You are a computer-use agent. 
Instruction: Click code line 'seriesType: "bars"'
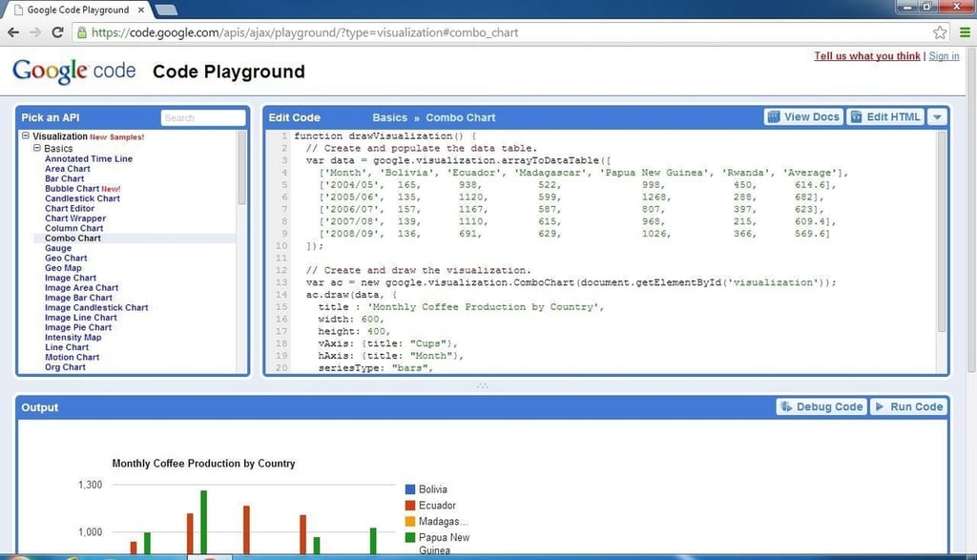[375, 368]
